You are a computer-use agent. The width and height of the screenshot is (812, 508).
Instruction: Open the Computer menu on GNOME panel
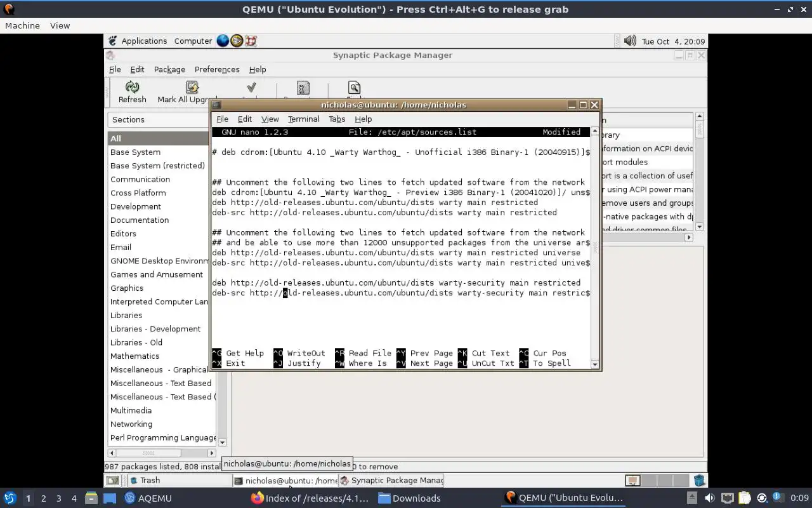coord(193,41)
